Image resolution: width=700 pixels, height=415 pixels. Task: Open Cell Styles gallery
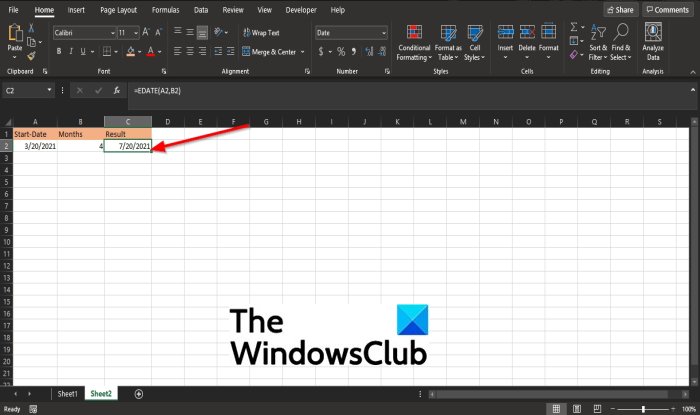474,43
